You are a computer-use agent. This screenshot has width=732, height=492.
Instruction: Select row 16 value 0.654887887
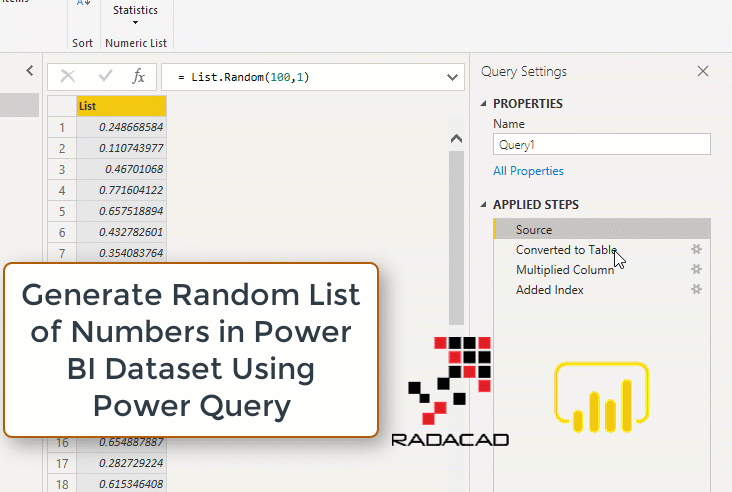[121, 442]
